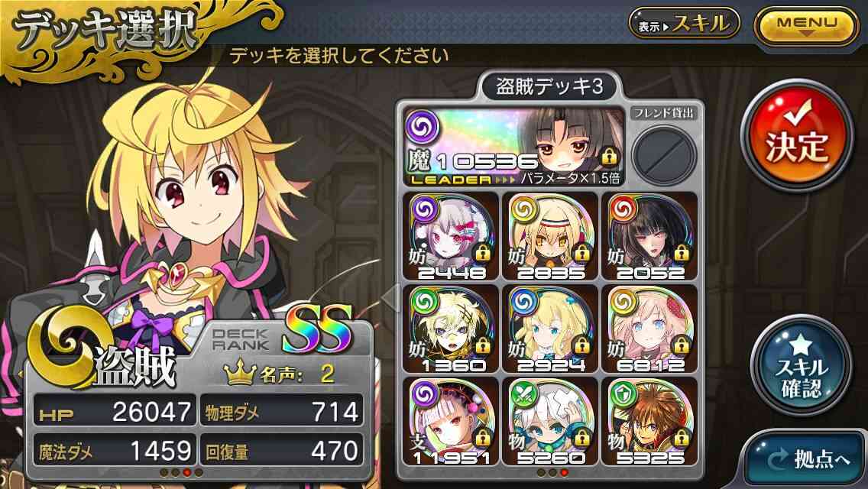Select the card with value 2448
Screen dimensions: 868x489
coord(451,236)
